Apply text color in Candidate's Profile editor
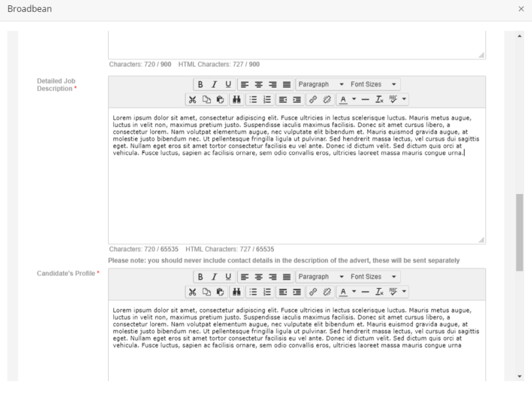532x394 pixels. pos(343,292)
